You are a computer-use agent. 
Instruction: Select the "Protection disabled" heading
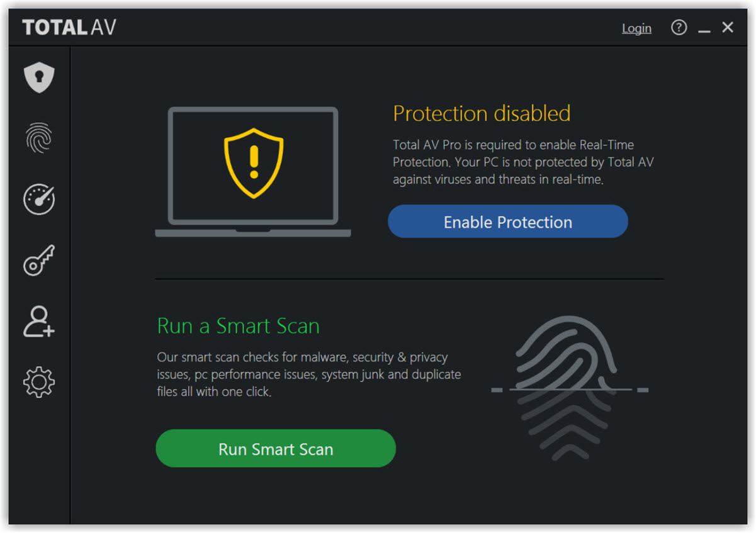tap(482, 114)
